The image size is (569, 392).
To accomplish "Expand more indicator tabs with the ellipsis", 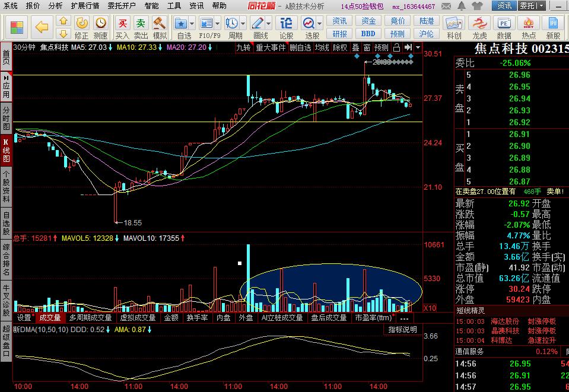I will pos(404,318).
